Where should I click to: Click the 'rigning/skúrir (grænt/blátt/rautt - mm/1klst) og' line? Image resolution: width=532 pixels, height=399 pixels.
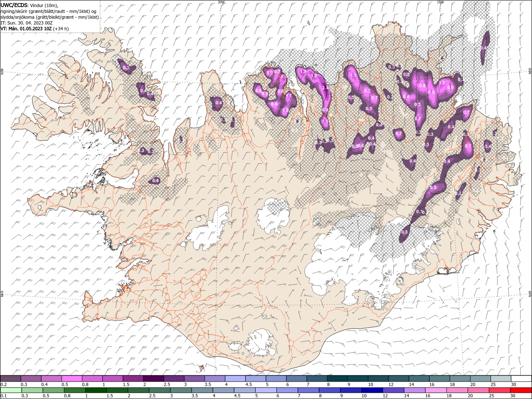49,11
